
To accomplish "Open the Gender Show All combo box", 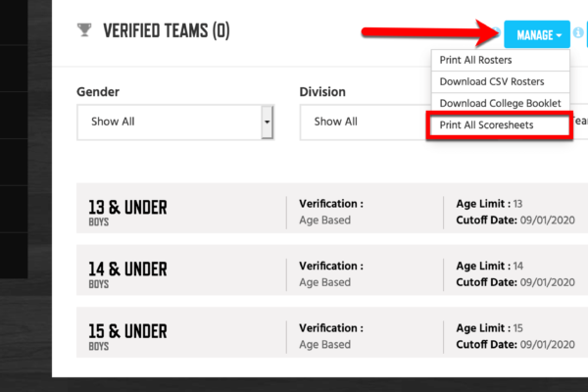I will point(175,122).
